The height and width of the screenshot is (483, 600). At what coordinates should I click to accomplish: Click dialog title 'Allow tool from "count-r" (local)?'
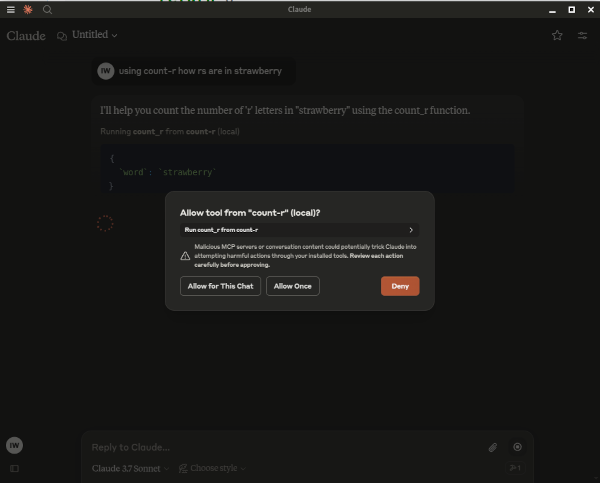click(x=250, y=213)
